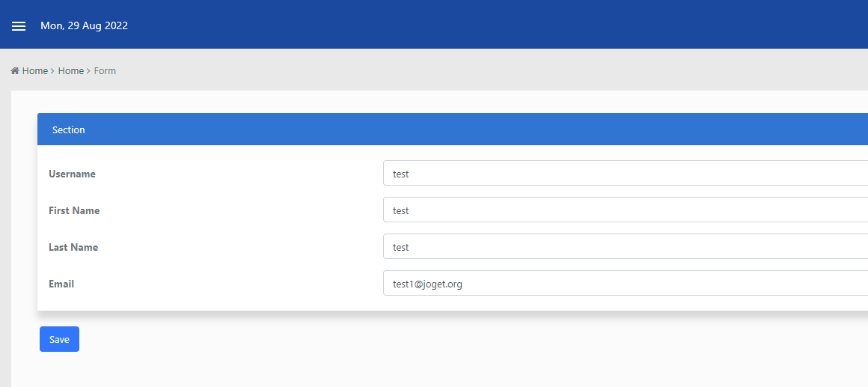The width and height of the screenshot is (868, 387).
Task: Focus the First Name text field
Action: click(626, 210)
